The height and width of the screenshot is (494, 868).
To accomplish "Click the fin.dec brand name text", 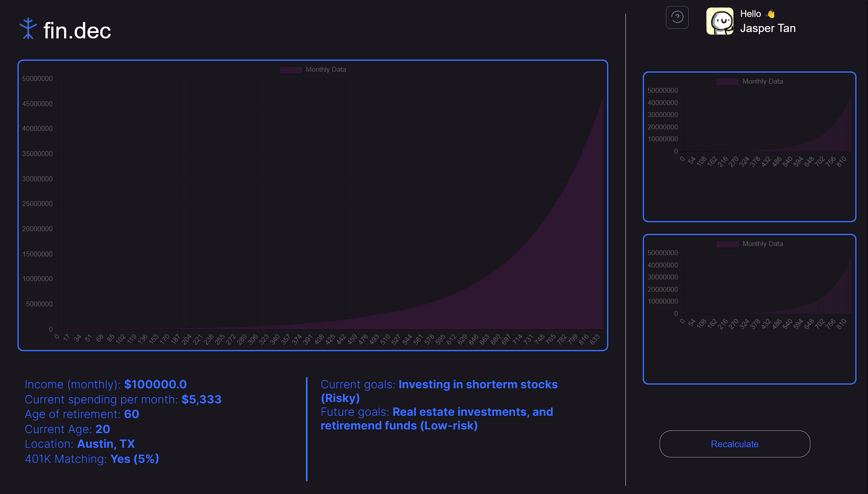I will [x=77, y=31].
